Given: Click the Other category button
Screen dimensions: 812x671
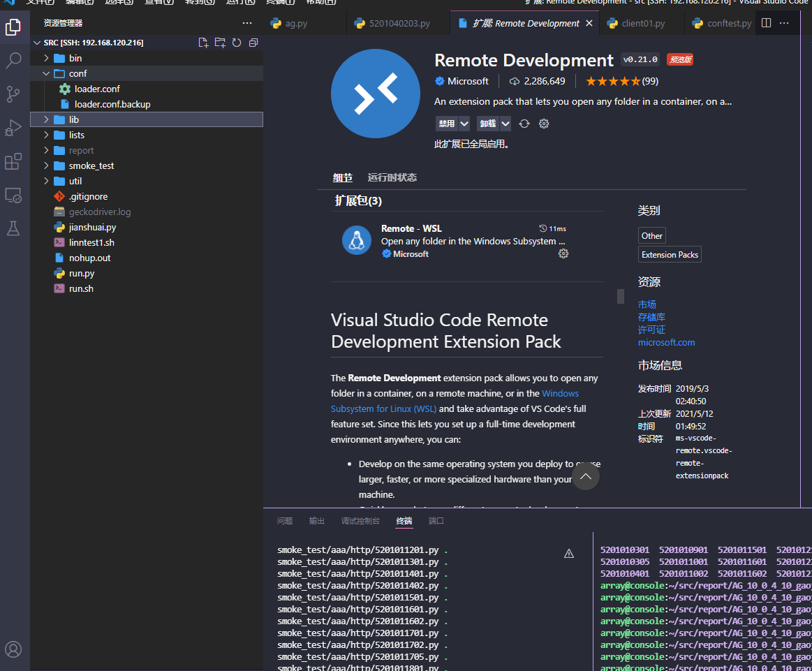Looking at the screenshot, I should tap(651, 235).
